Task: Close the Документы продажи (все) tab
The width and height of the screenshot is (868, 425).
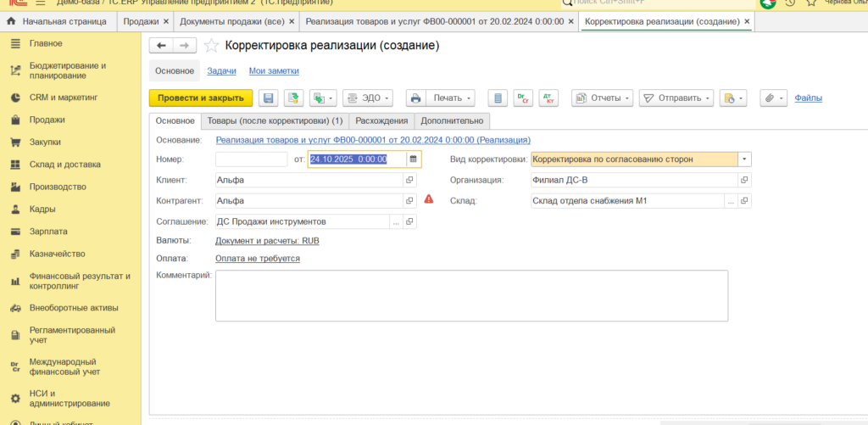Action: 292,21
